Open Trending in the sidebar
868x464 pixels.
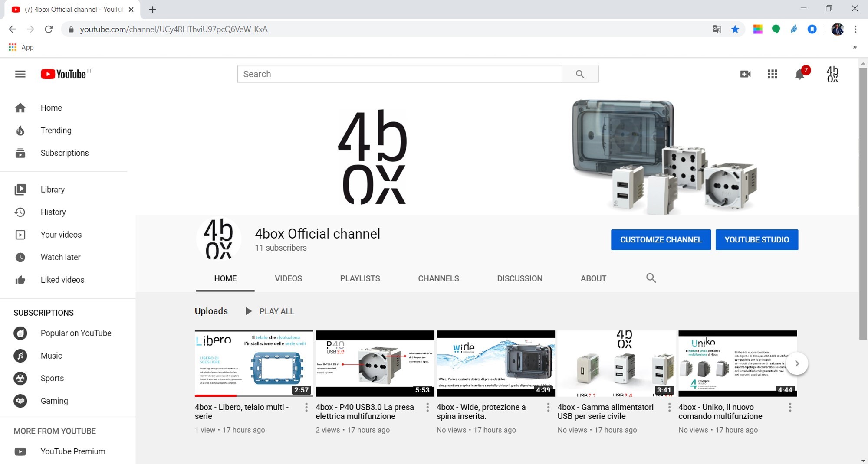(x=56, y=131)
